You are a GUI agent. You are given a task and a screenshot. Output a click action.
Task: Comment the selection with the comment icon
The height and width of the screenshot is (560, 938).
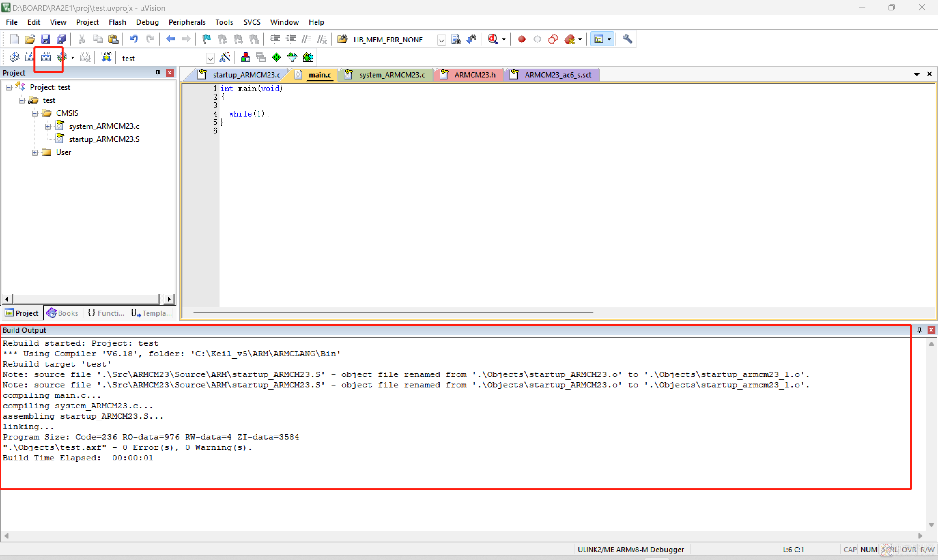click(x=306, y=39)
